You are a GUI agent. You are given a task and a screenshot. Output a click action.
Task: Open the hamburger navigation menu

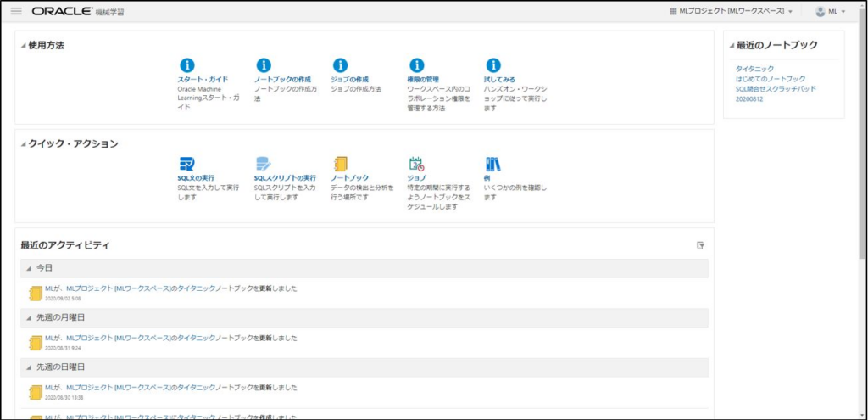[16, 11]
